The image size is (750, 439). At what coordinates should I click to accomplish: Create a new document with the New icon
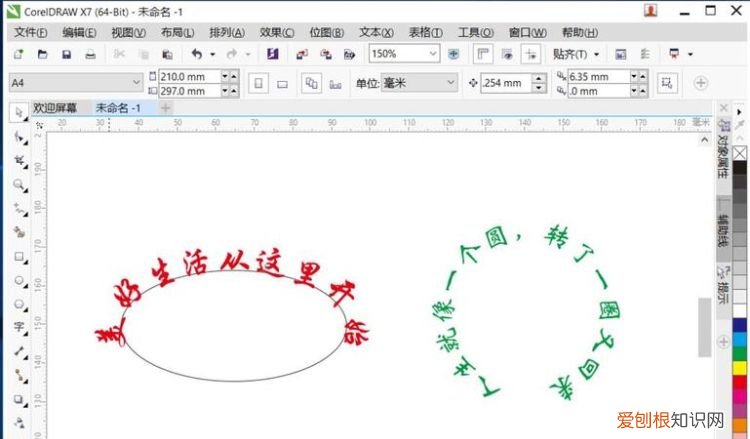[19, 54]
